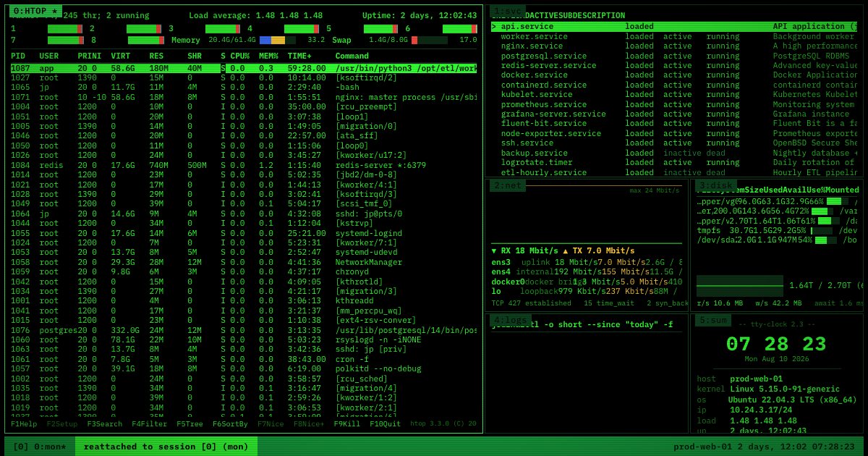The image size is (868, 456).
Task: Select the nginx: master process row
Action: [244, 97]
